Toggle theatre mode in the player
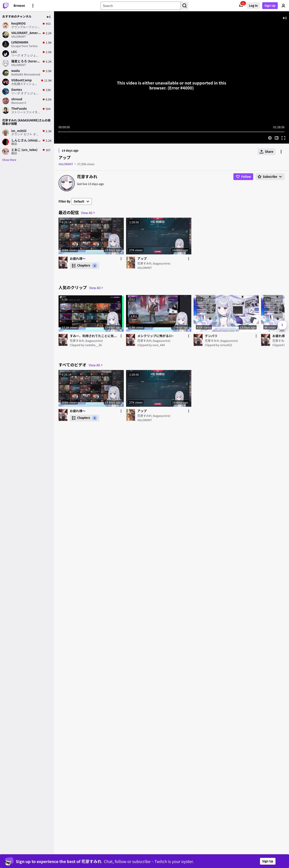Viewport: 289px width, 868px height. pos(277,138)
